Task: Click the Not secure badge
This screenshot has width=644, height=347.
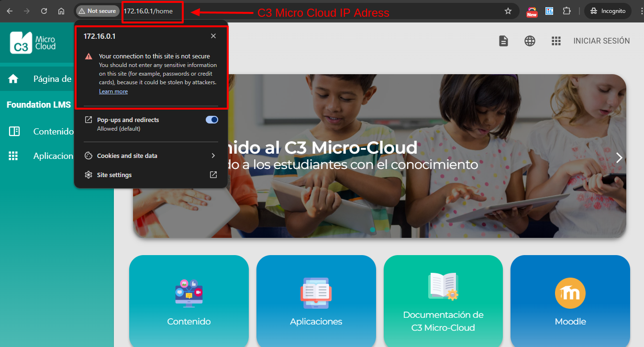Action: tap(98, 11)
